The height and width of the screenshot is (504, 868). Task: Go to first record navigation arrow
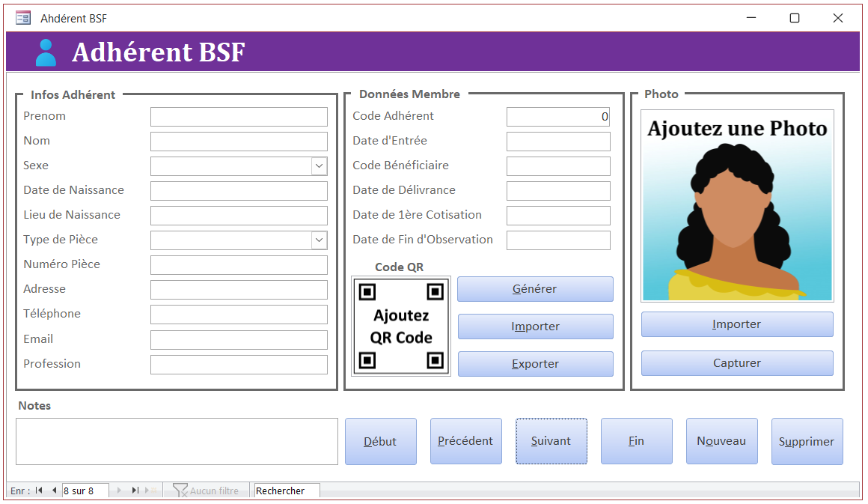(x=39, y=491)
